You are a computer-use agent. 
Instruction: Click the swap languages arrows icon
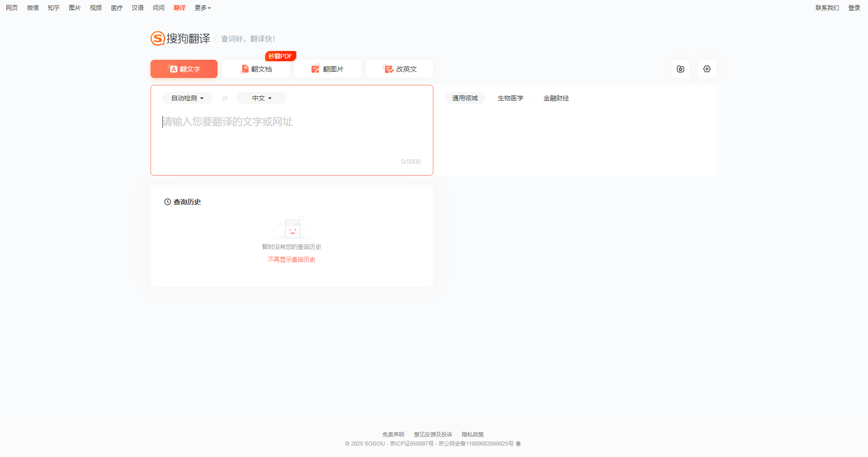coord(224,98)
